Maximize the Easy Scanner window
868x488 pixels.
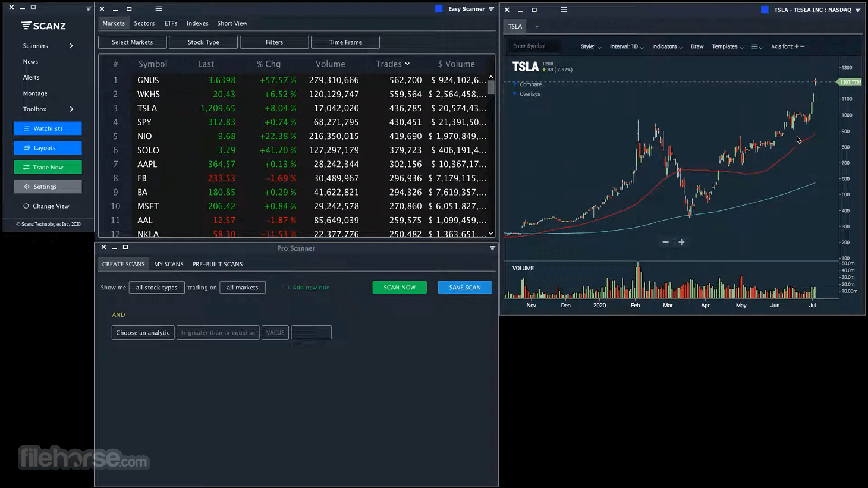coord(129,9)
